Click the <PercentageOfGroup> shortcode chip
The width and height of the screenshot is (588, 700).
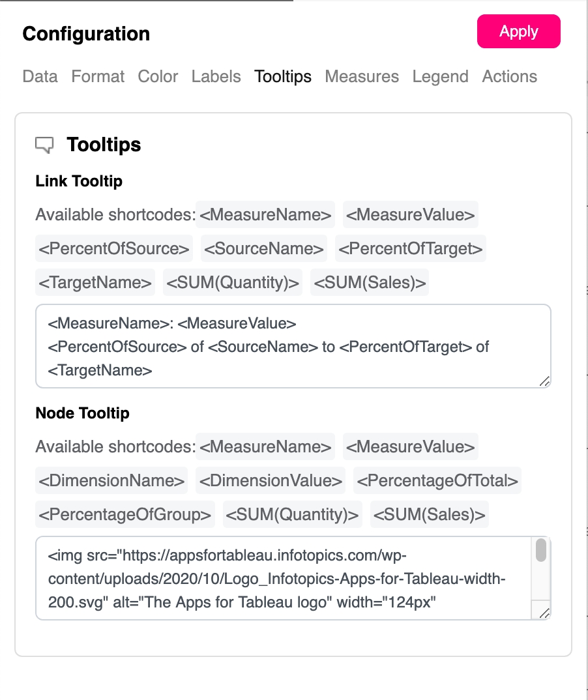click(125, 515)
